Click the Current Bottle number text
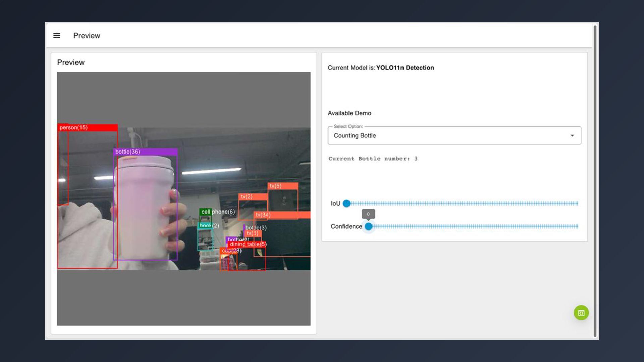The image size is (644, 362). coord(373,159)
